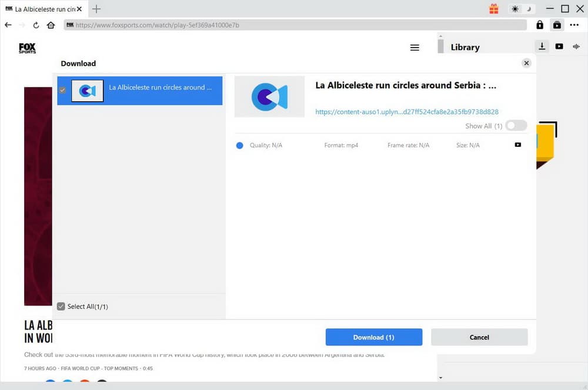Go back with the left arrow
This screenshot has width=588, height=390.
[x=8, y=25]
